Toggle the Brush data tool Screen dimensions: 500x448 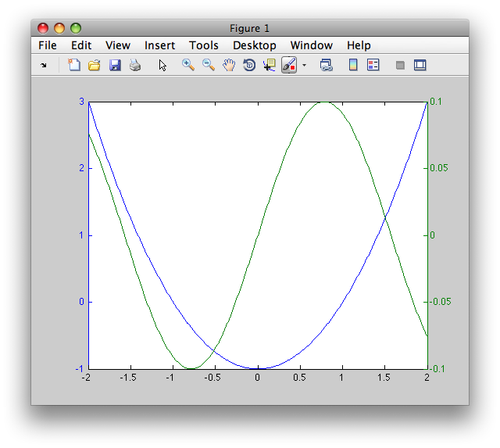tap(289, 65)
